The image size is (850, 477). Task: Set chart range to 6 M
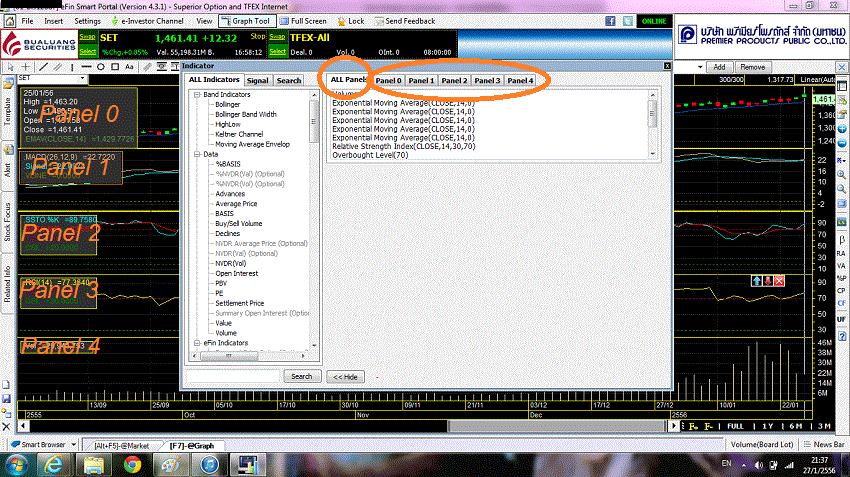(795, 427)
